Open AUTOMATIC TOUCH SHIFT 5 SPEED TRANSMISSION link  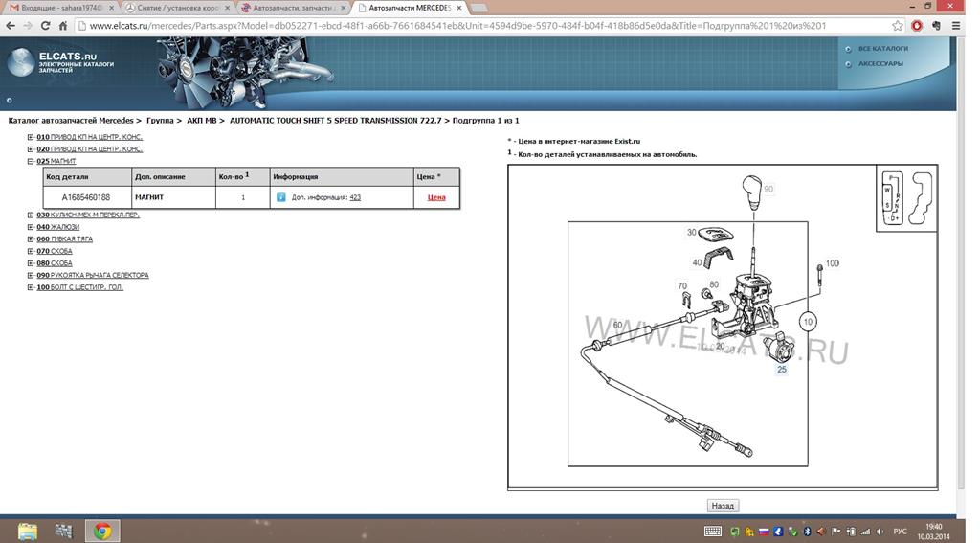coord(336,121)
